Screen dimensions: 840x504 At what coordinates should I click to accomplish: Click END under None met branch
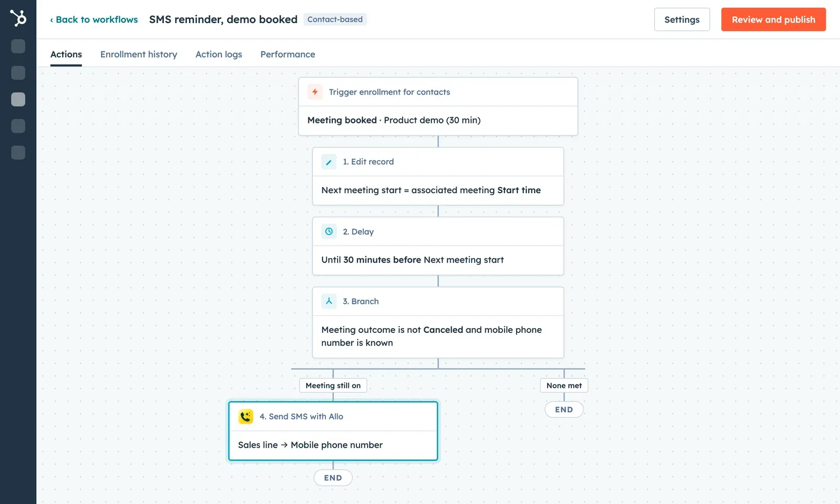pos(564,409)
